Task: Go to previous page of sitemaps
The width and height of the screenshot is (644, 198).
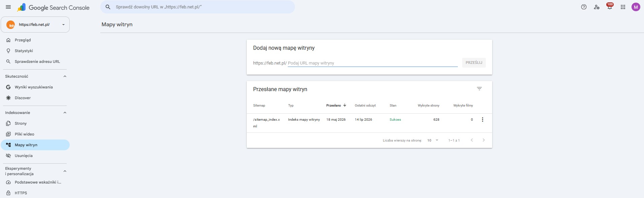Action: coord(472,140)
